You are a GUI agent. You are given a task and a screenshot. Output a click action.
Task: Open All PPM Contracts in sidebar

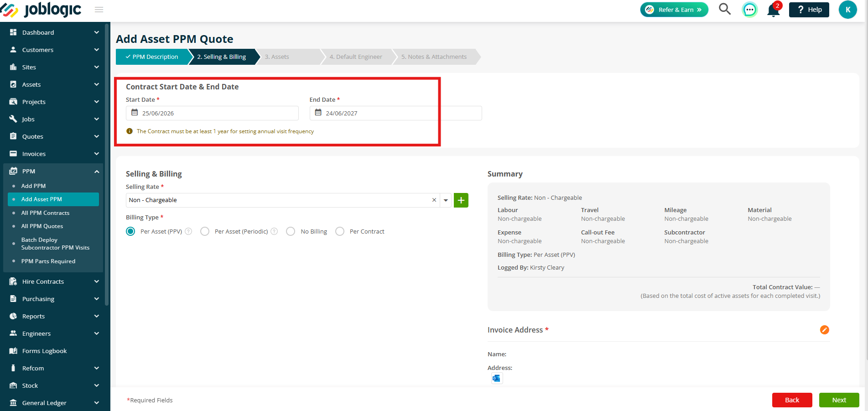45,213
